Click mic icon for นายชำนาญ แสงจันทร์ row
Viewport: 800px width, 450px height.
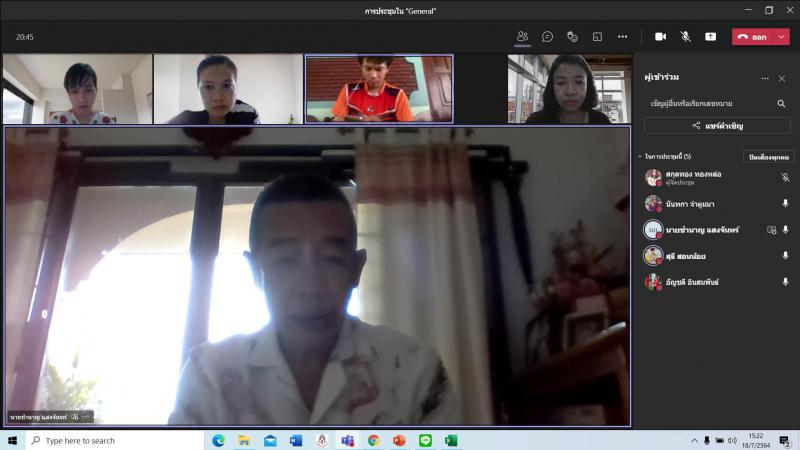(x=785, y=230)
